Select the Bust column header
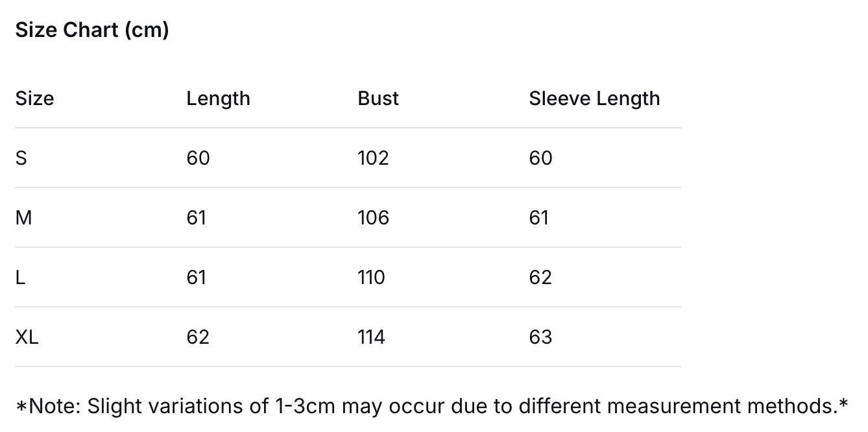Screen dimensions: 868x432 pyautogui.click(x=378, y=99)
